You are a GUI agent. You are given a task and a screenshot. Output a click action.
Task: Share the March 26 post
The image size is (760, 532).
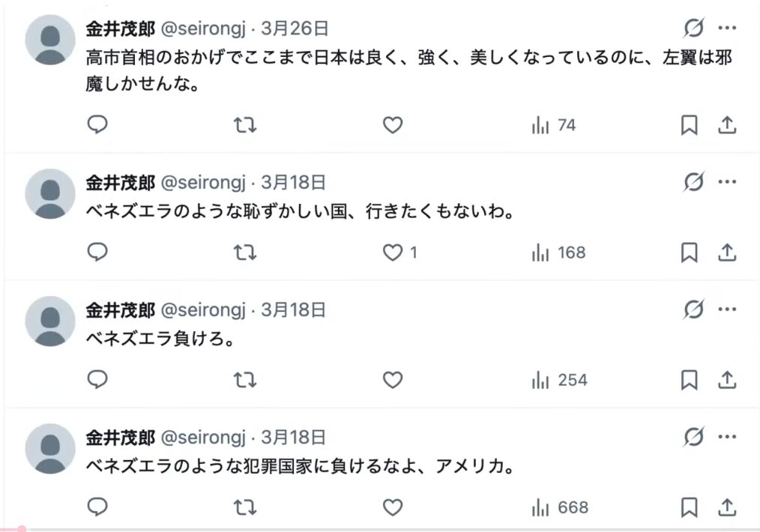726,126
